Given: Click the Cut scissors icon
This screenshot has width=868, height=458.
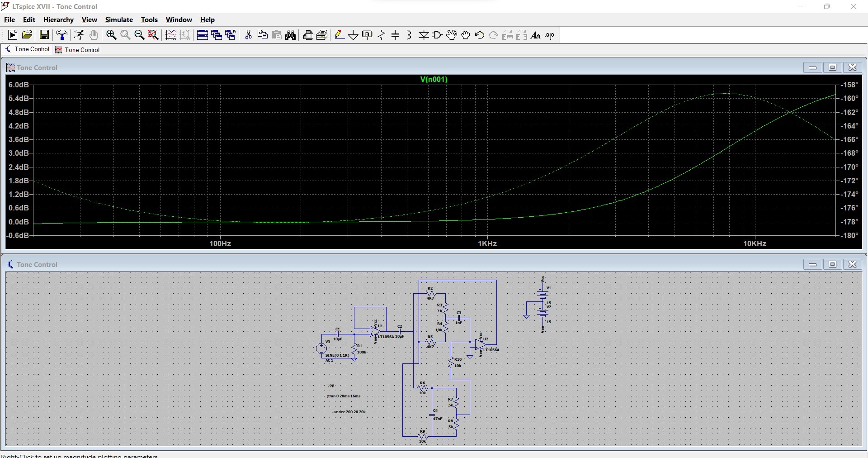Looking at the screenshot, I should click(248, 35).
